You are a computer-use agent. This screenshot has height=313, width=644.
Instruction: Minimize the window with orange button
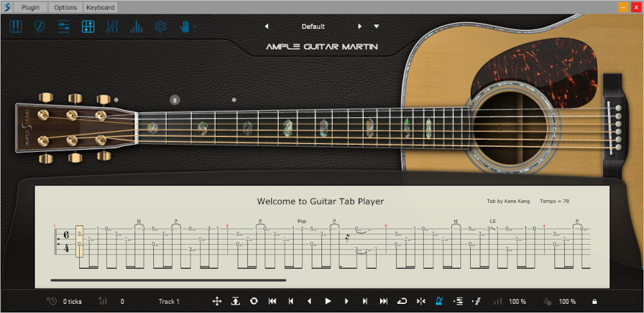click(623, 7)
